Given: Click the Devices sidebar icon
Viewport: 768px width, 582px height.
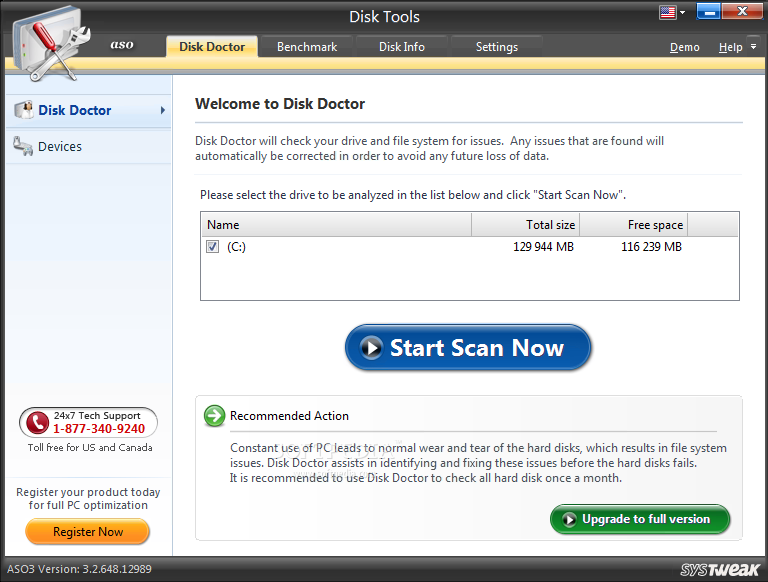Looking at the screenshot, I should coord(23,146).
